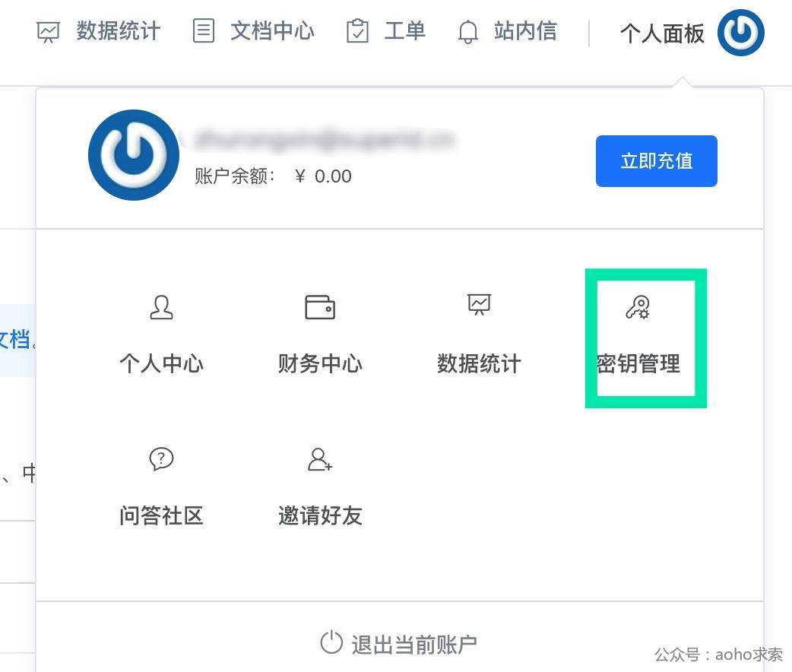Image resolution: width=792 pixels, height=672 pixels.
Task: Toggle the 个人面板 dropdown panel
Action: pos(662,34)
